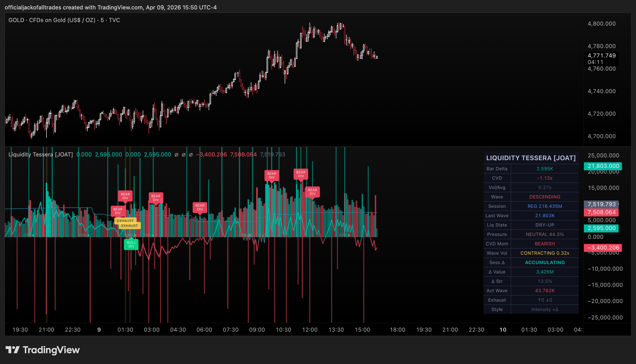Viewport: 636px width, 364px height.
Task: Click the BULL DIV green marker
Action: pos(131,244)
